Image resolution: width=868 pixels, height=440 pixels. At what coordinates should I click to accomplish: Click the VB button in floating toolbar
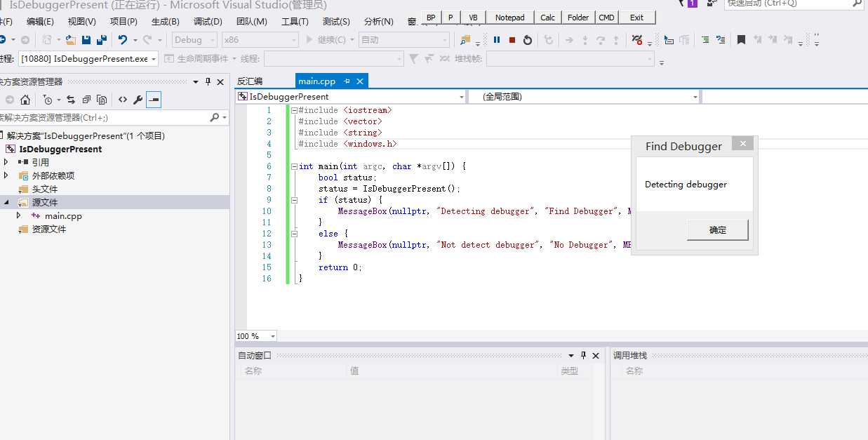point(473,18)
